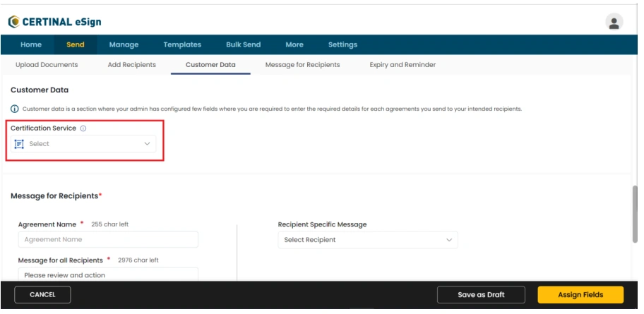This screenshot has width=644, height=314.
Task: Click into the Agreement Name input field
Action: point(109,240)
